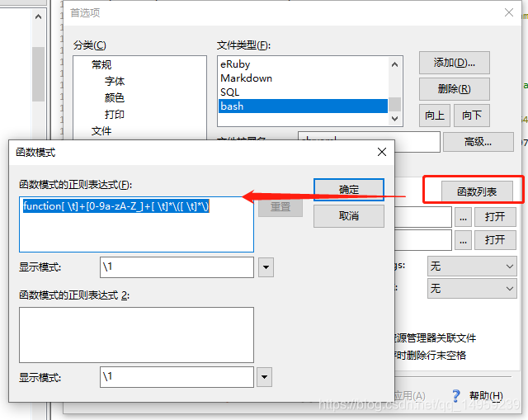Select 常规 in the category tree

tap(101, 64)
